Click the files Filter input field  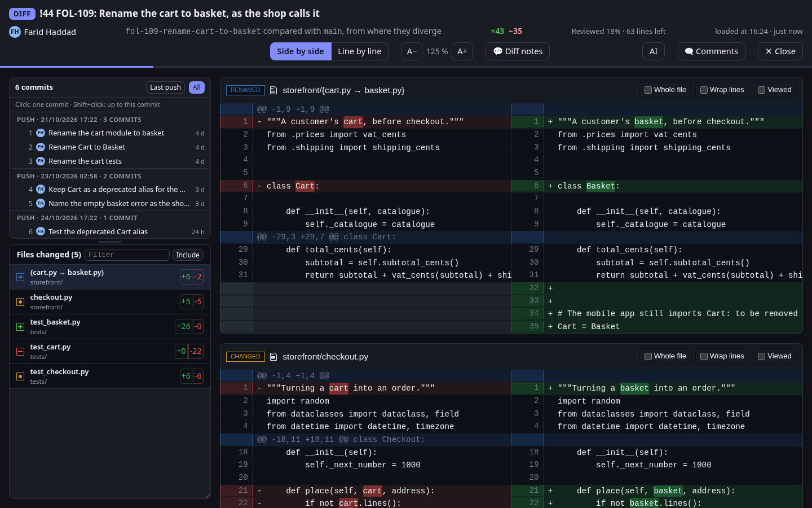click(x=127, y=255)
